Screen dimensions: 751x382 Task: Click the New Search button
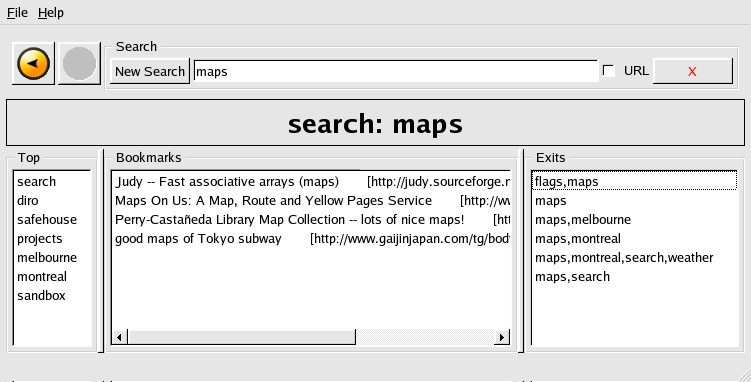coord(150,71)
